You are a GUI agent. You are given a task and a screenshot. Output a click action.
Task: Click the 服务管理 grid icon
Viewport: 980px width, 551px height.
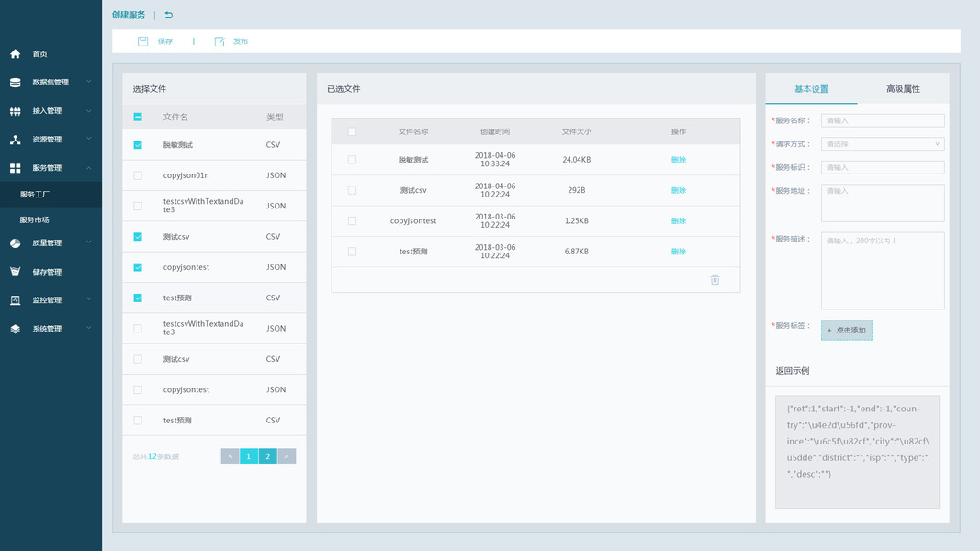click(x=15, y=168)
